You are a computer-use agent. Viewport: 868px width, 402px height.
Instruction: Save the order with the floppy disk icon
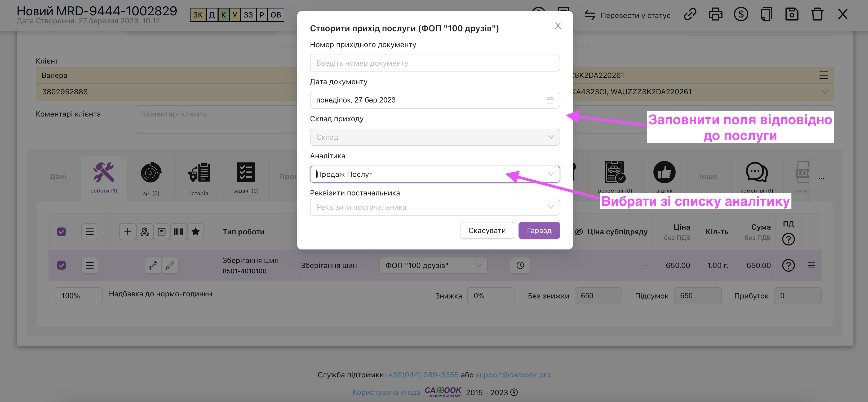click(x=791, y=15)
